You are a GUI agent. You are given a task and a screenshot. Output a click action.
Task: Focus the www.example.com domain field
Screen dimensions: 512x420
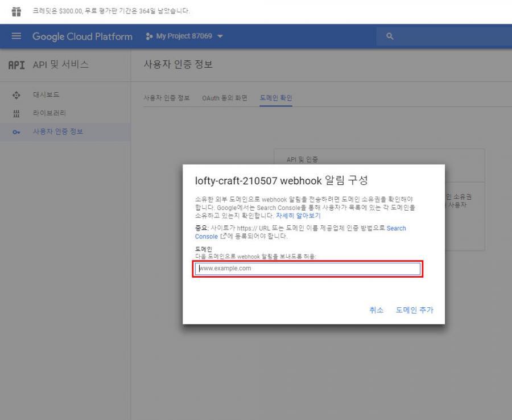[307, 269]
